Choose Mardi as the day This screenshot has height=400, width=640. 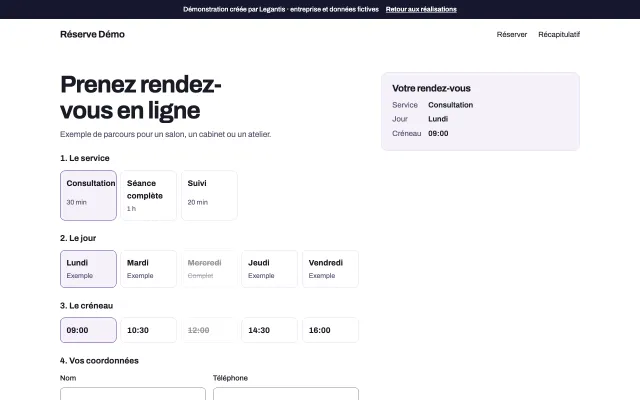tap(149, 269)
